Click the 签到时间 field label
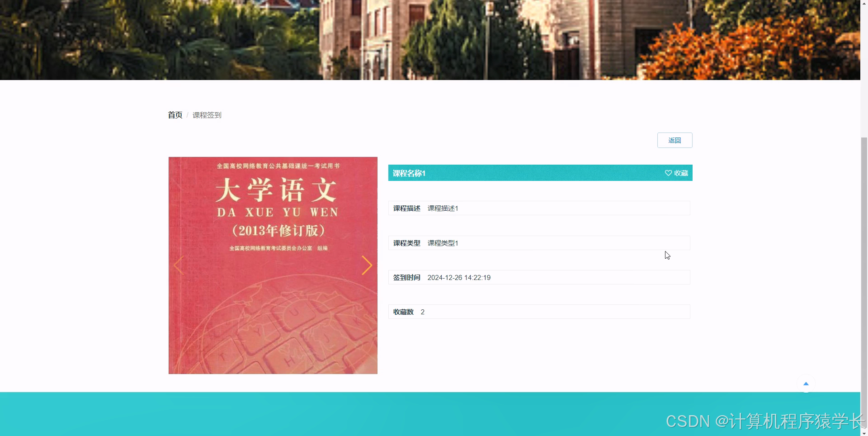The image size is (868, 436). point(407,278)
